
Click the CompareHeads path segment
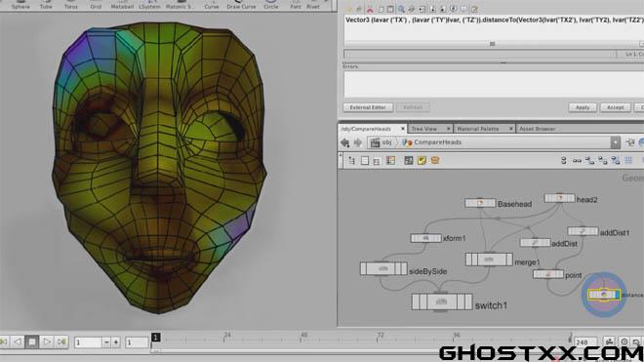tap(432, 142)
